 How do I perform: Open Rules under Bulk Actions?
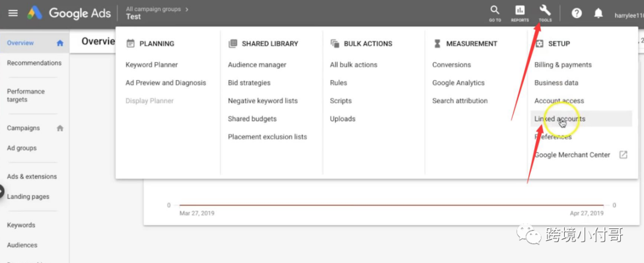[x=339, y=83]
